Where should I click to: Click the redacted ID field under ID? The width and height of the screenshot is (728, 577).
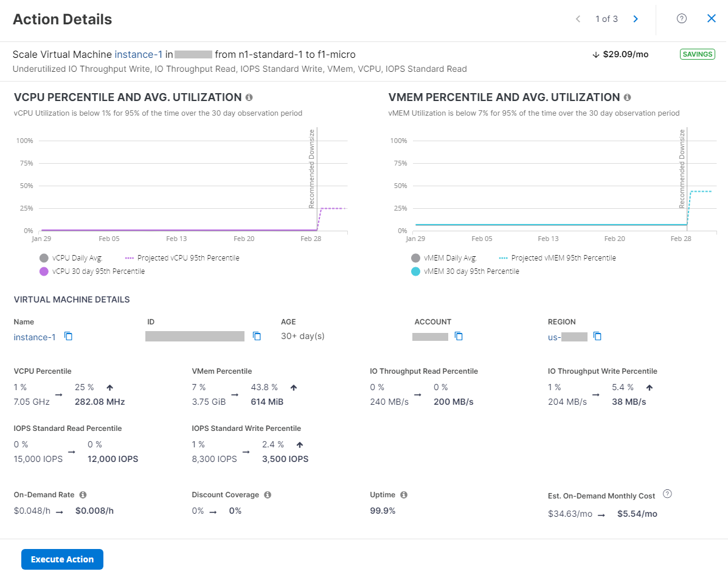tap(195, 337)
